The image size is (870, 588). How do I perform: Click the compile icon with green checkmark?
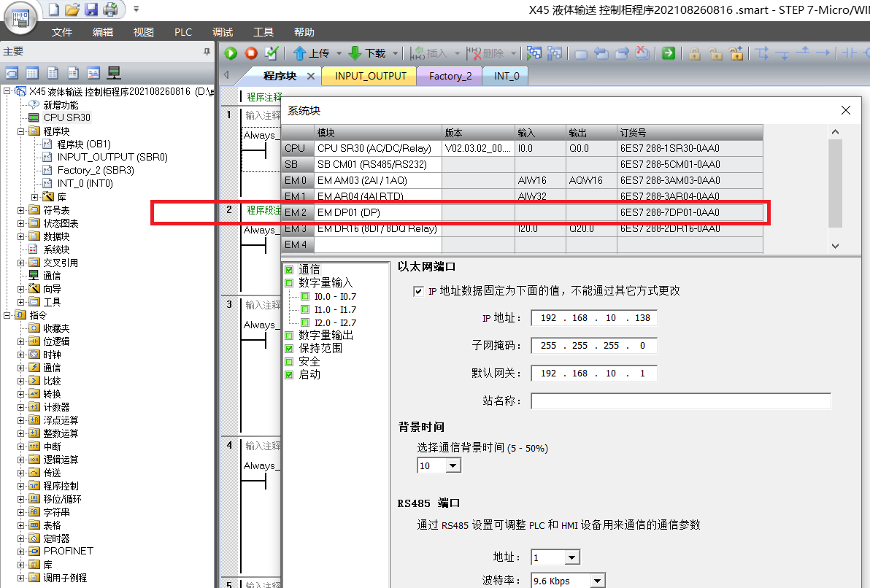272,53
